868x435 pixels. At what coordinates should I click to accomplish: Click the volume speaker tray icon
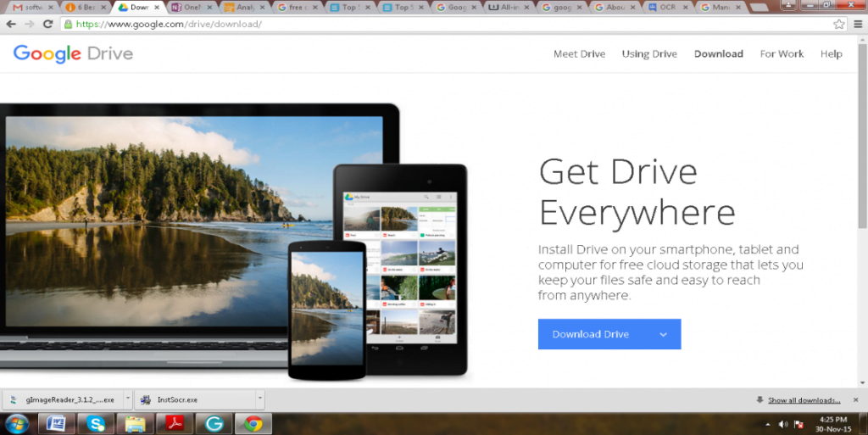782,424
